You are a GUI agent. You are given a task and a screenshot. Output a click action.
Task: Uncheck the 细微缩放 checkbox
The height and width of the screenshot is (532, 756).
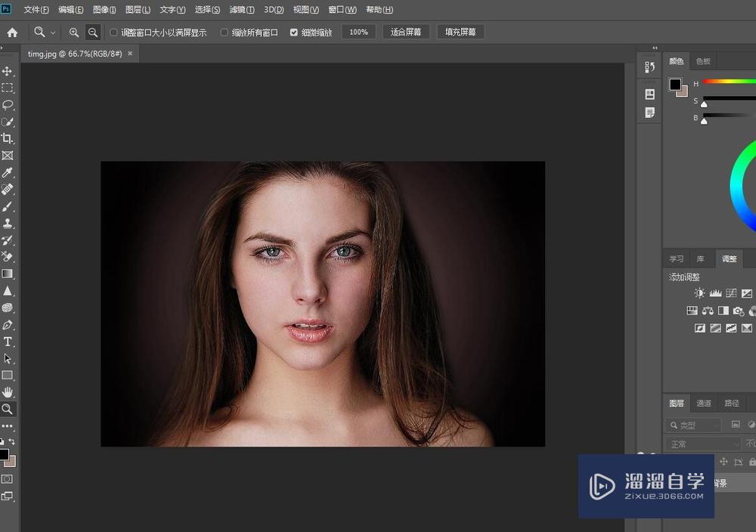(x=294, y=32)
